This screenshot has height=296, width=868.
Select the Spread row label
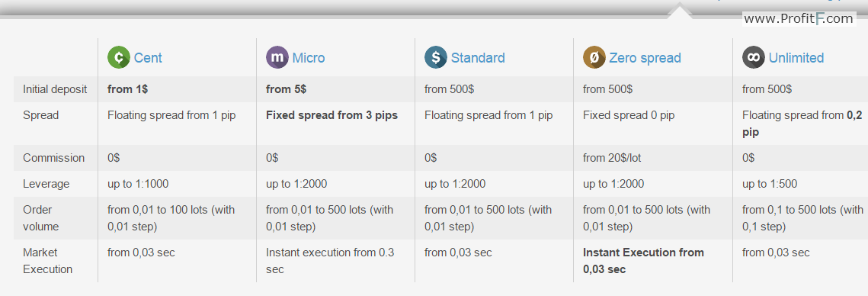pyautogui.click(x=41, y=116)
